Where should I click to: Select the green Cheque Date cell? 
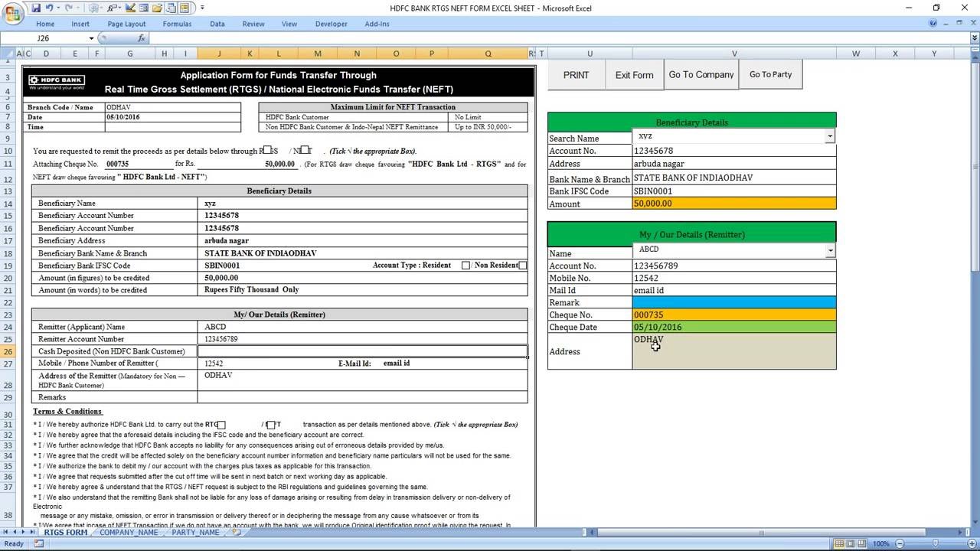[734, 327]
